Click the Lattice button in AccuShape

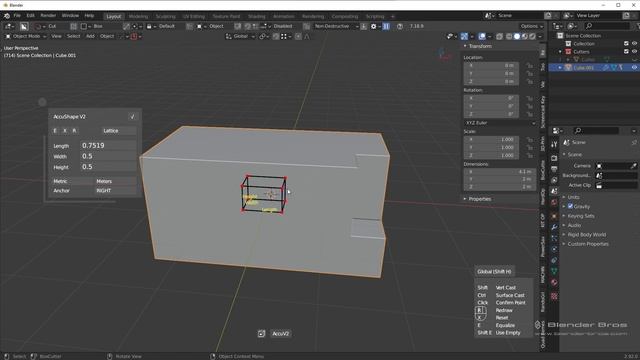pos(119,131)
